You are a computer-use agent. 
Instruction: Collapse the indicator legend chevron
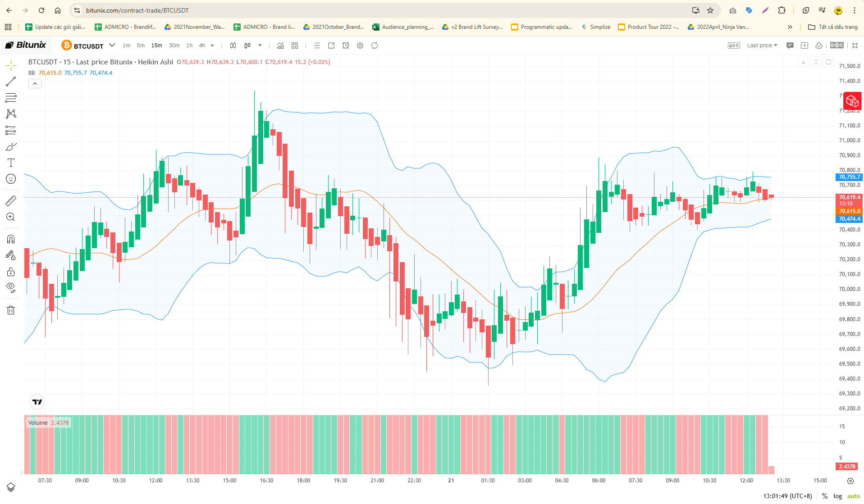click(x=35, y=84)
